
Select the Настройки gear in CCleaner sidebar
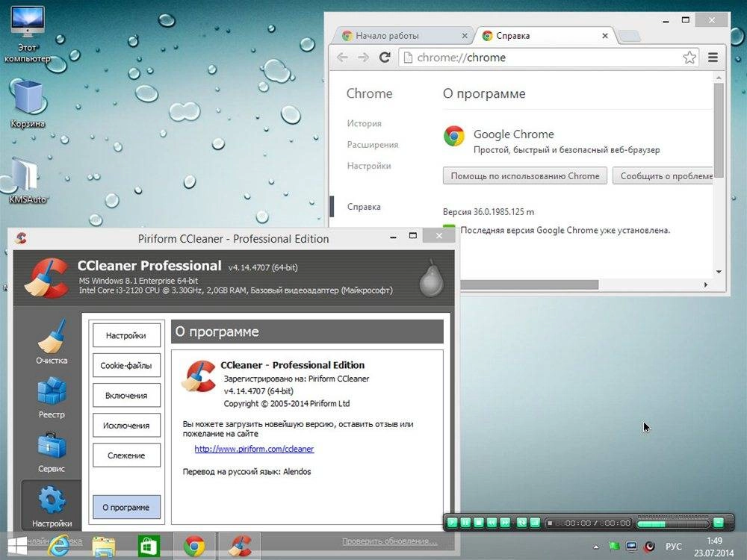point(52,506)
